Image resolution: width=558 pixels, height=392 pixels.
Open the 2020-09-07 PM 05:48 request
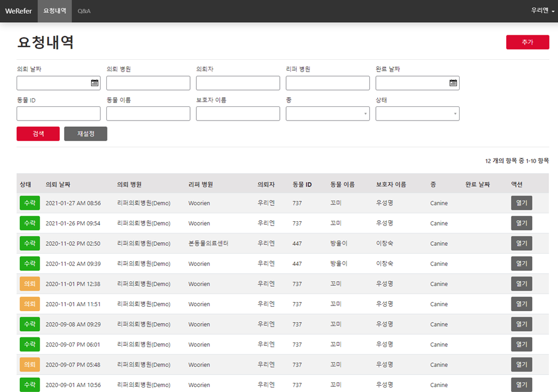(522, 365)
